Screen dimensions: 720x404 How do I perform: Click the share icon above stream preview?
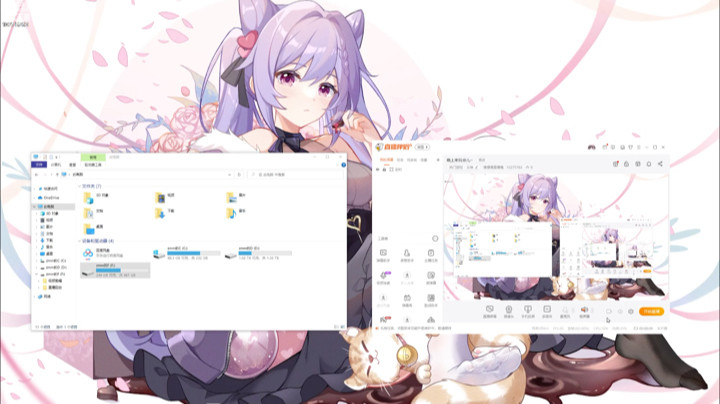pos(660,164)
